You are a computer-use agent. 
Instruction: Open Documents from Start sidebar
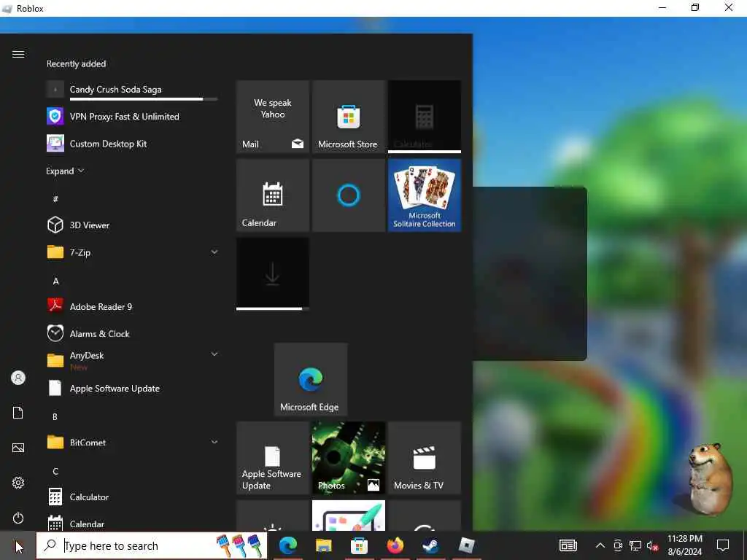[x=18, y=413]
